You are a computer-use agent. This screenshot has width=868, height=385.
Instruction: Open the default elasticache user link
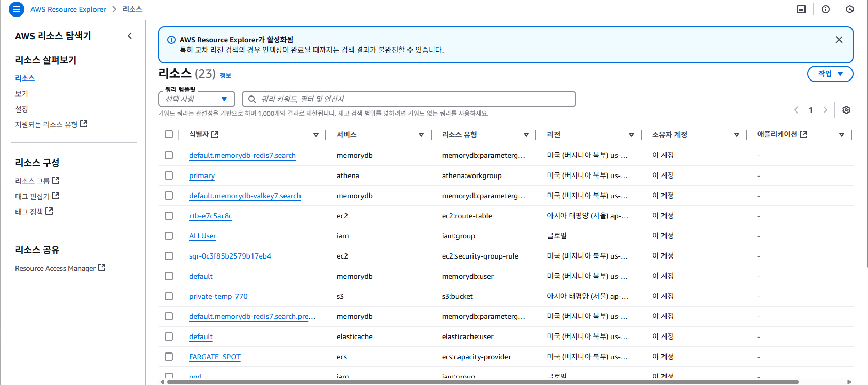[x=201, y=336]
